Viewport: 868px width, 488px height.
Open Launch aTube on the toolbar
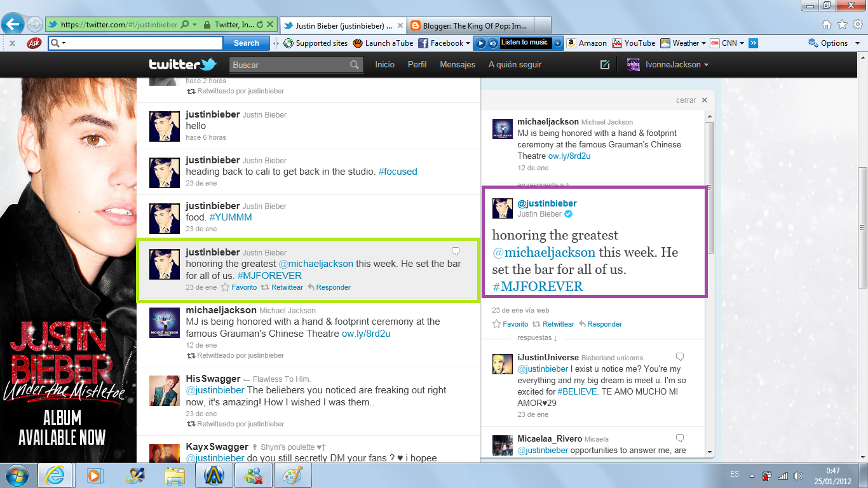(383, 43)
